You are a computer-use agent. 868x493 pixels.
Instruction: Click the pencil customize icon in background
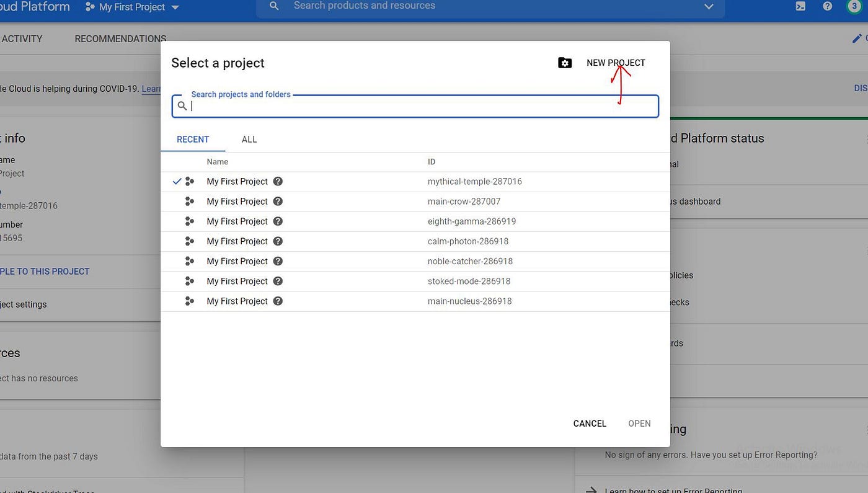(857, 38)
